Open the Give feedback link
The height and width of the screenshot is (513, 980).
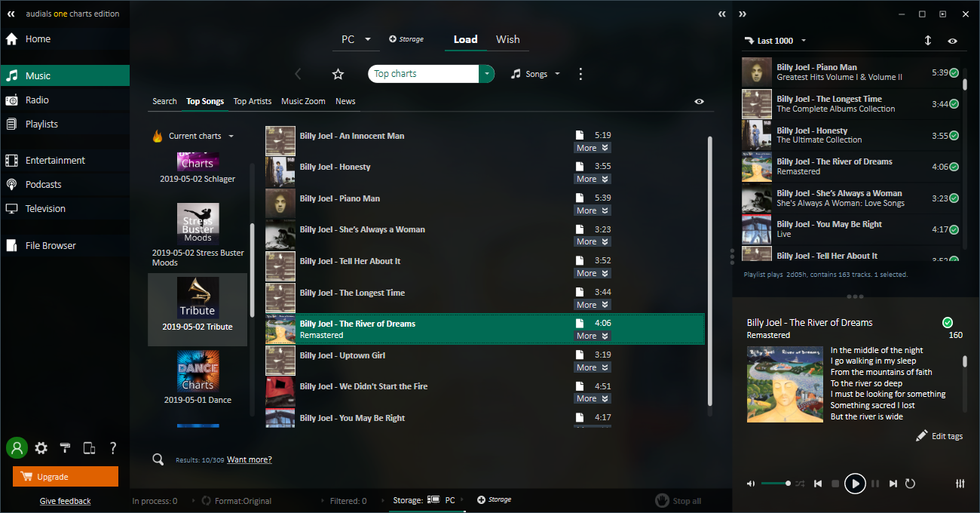pos(65,501)
